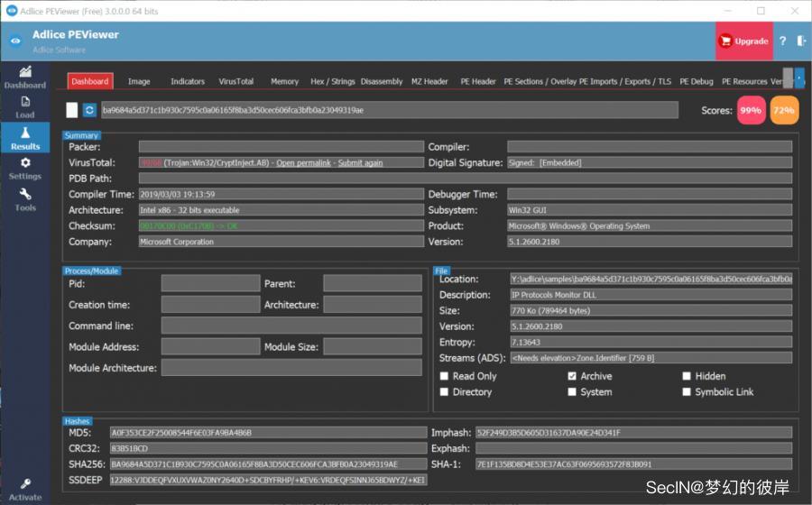
Task: Uncheck the Archive checkbox
Action: tap(572, 376)
